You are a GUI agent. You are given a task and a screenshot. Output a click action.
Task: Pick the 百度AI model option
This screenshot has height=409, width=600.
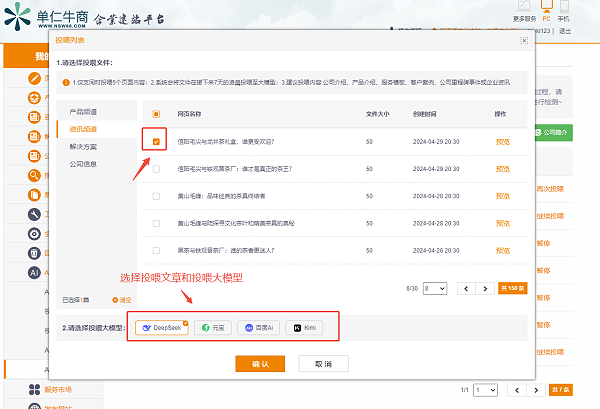coord(258,328)
